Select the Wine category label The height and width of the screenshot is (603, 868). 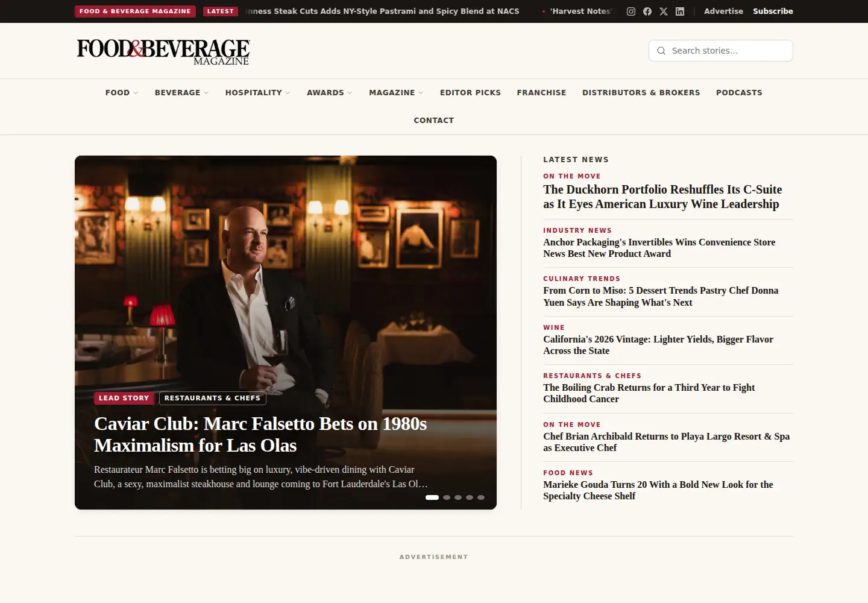pos(554,327)
